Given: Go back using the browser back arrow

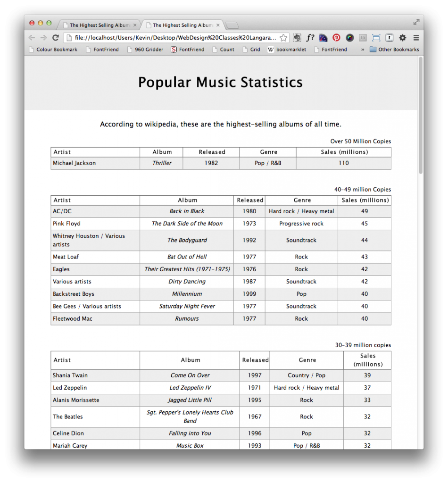Looking at the screenshot, I should click(x=32, y=38).
